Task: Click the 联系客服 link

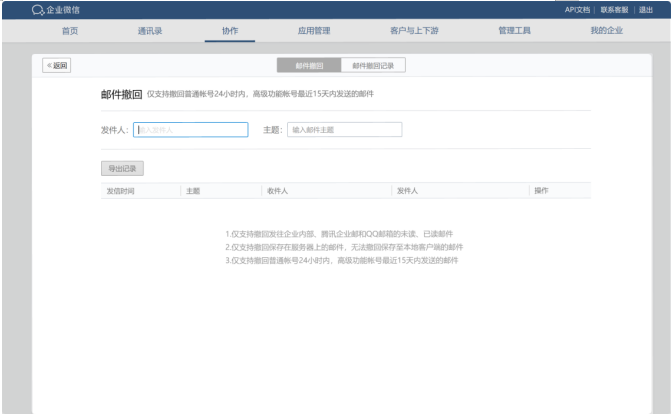Action: [614, 9]
